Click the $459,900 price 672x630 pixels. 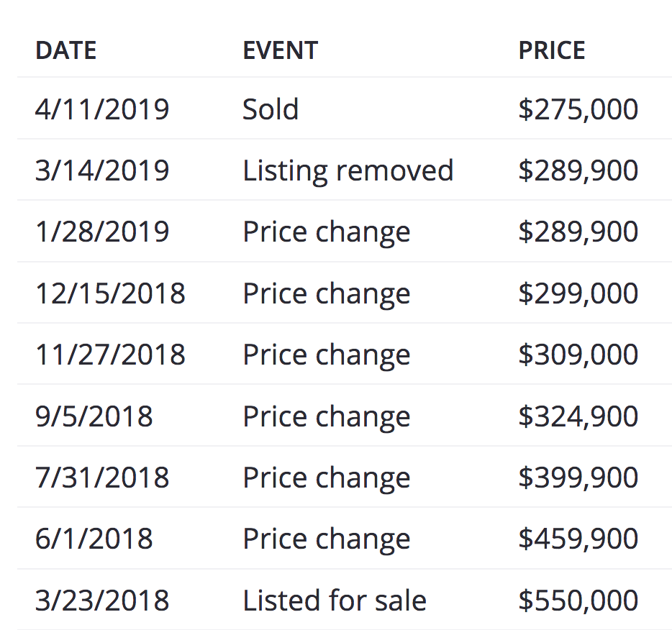pos(578,539)
